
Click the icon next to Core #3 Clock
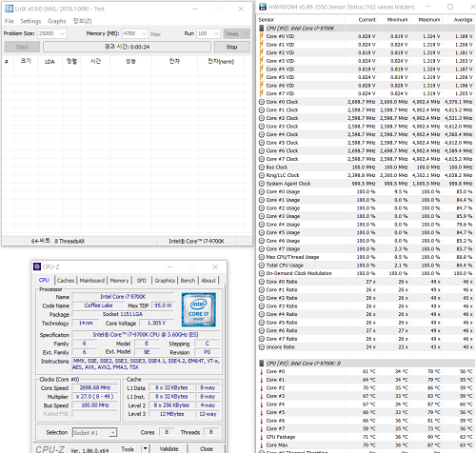click(x=262, y=127)
